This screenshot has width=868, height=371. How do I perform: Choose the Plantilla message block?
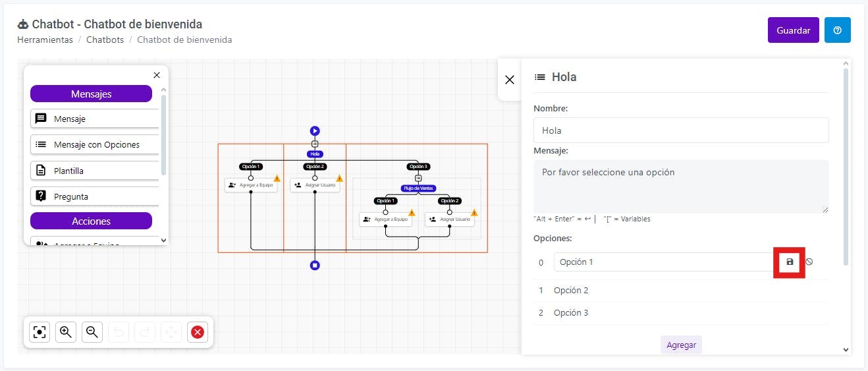coord(95,171)
